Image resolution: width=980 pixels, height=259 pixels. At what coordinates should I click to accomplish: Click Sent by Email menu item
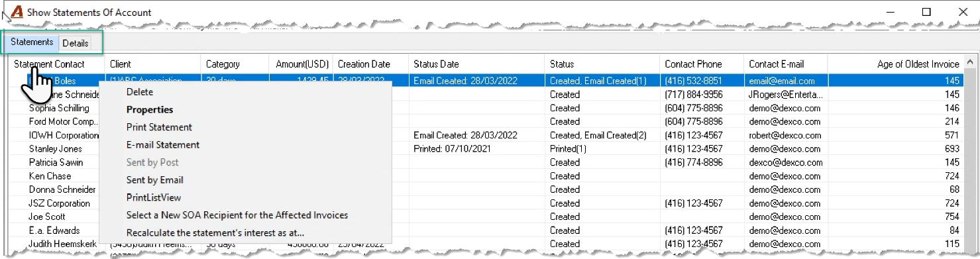pyautogui.click(x=155, y=180)
